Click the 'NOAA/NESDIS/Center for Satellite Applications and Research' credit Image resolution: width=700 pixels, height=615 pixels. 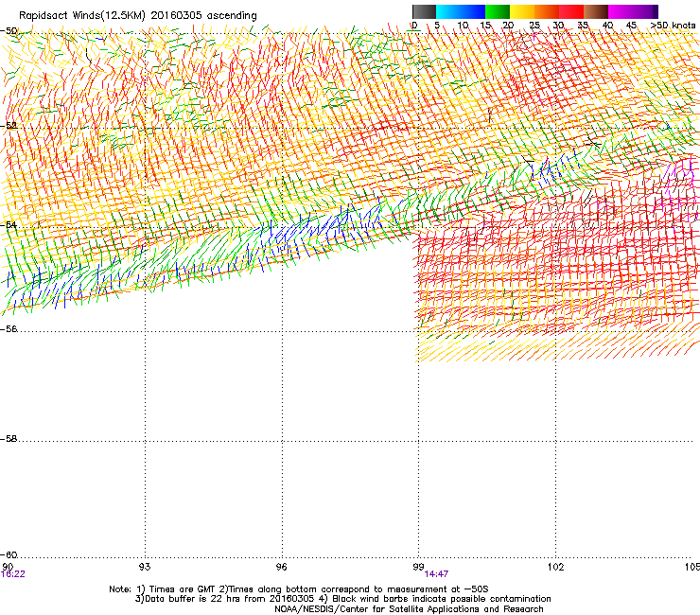409,609
